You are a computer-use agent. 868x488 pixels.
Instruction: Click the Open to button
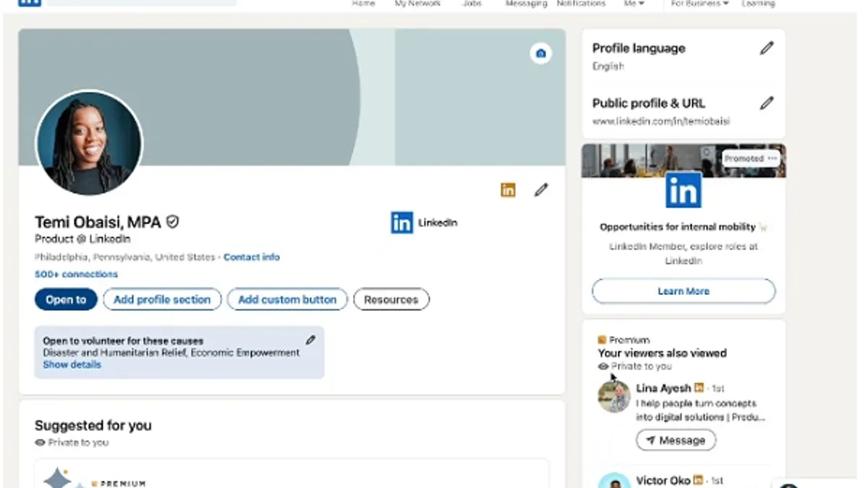pyautogui.click(x=66, y=299)
